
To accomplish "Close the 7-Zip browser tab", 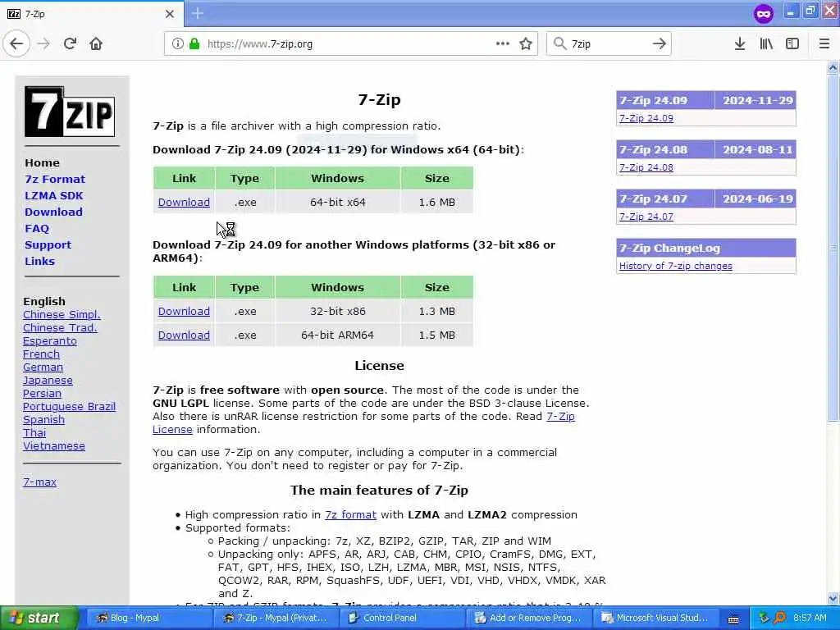I will tap(170, 14).
